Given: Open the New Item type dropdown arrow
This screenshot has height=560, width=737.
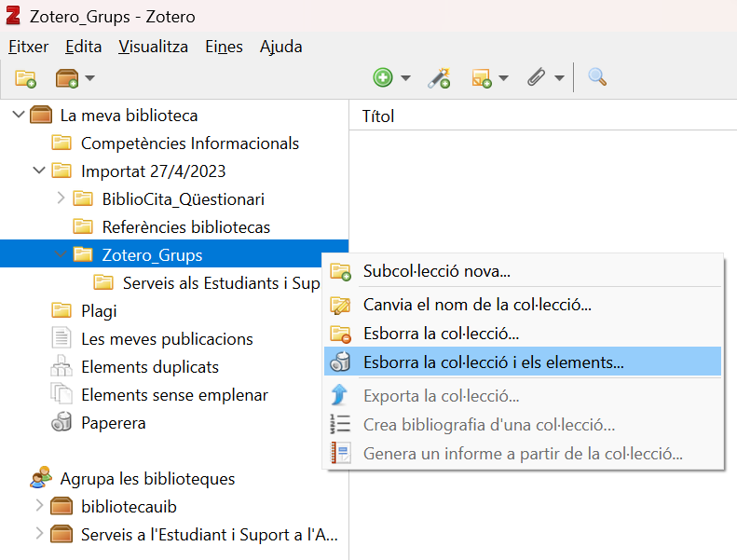Looking at the screenshot, I should pos(405,78).
